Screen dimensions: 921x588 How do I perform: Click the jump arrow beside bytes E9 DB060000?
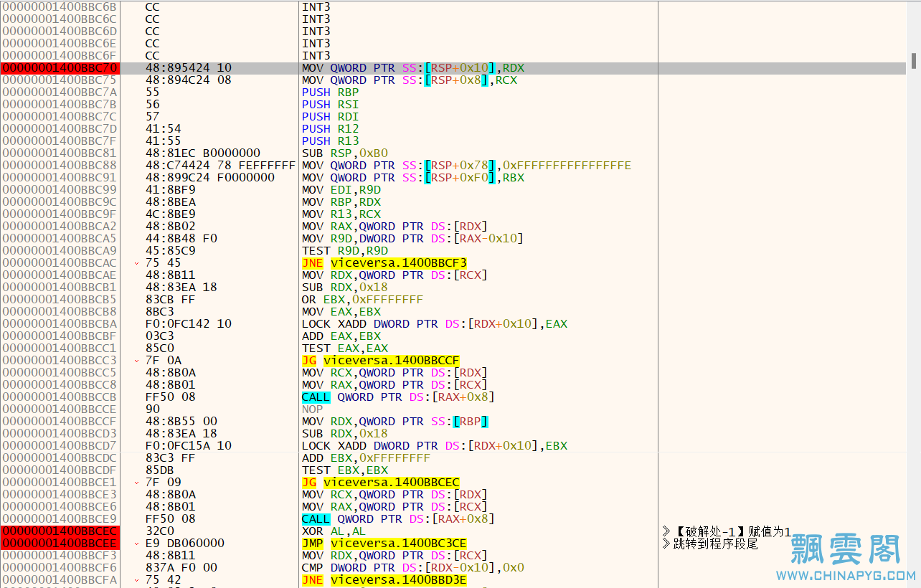click(137, 544)
